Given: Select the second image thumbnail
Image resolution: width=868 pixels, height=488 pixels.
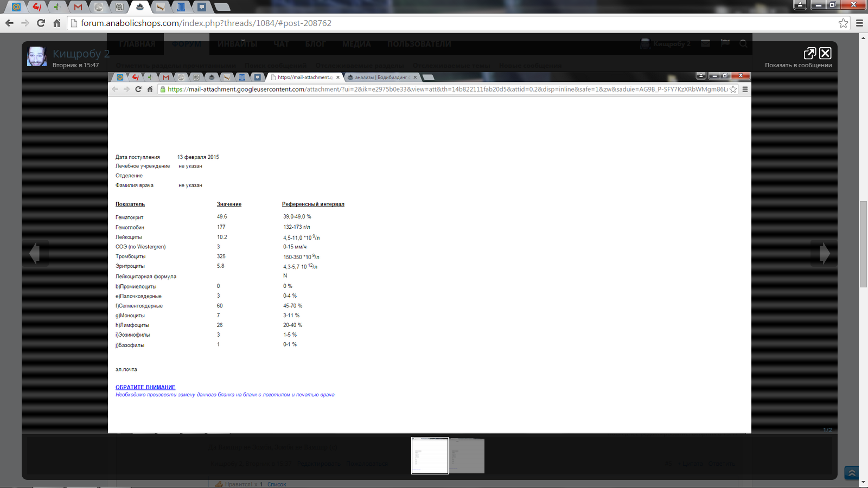Looking at the screenshot, I should coord(467,456).
